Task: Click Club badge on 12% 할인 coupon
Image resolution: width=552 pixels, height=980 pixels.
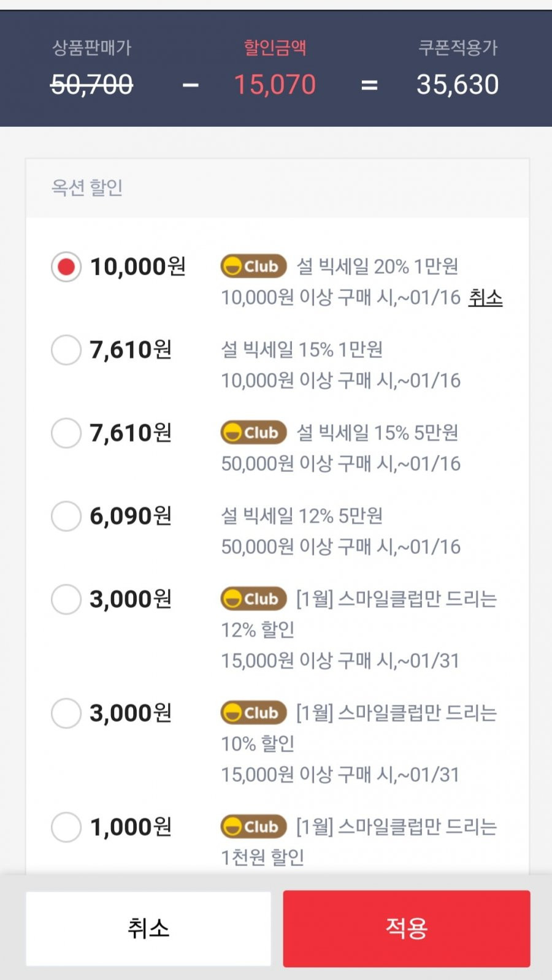Action: 253,599
